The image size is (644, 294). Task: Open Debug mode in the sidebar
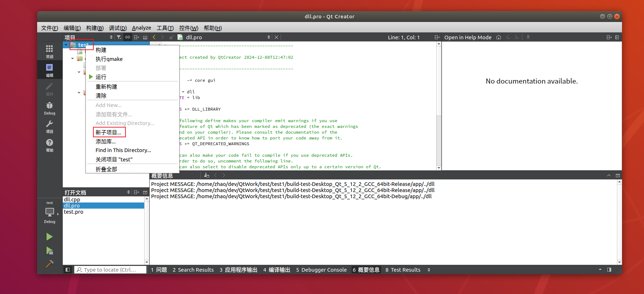pos(49,108)
